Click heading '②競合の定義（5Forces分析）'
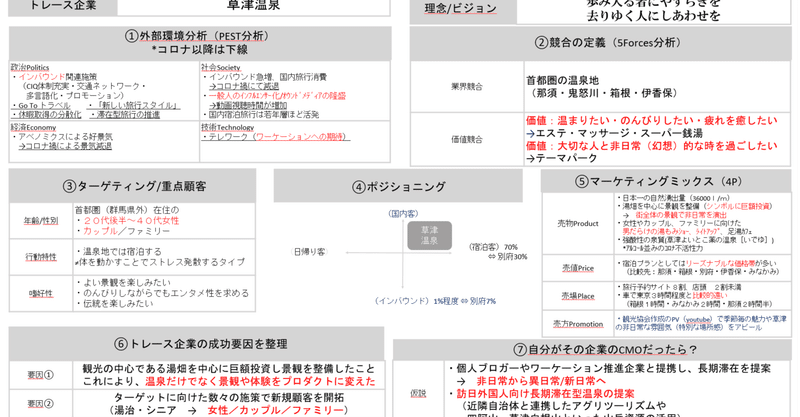 pyautogui.click(x=611, y=43)
